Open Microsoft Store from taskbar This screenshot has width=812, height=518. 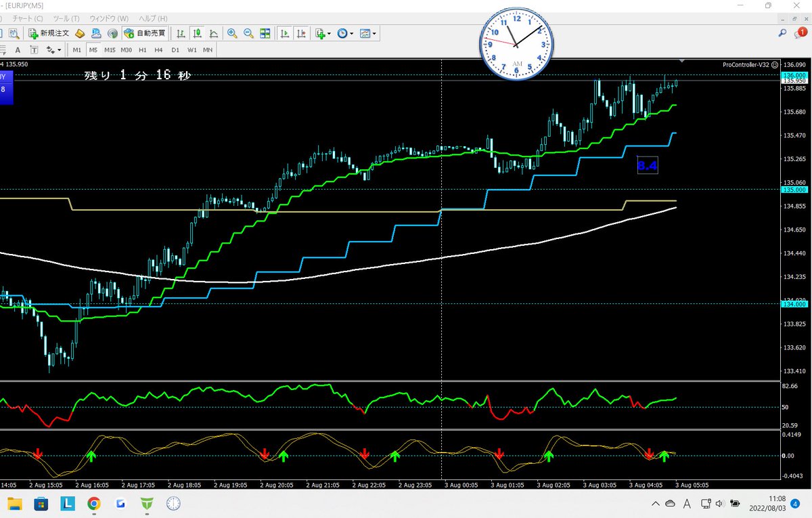(x=41, y=503)
